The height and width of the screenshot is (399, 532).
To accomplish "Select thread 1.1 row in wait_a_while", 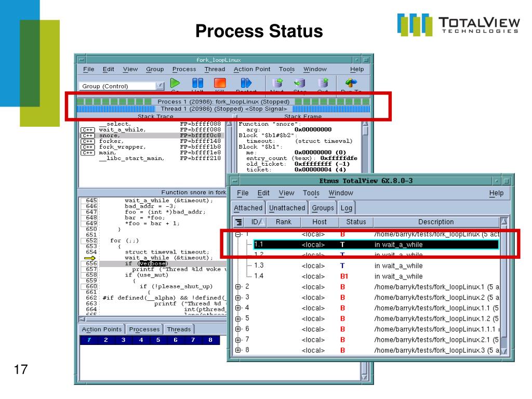I will pyautogui.click(x=376, y=245).
